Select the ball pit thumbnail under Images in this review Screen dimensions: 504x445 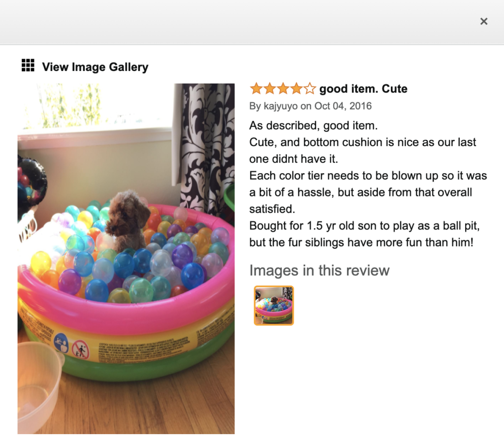point(274,305)
